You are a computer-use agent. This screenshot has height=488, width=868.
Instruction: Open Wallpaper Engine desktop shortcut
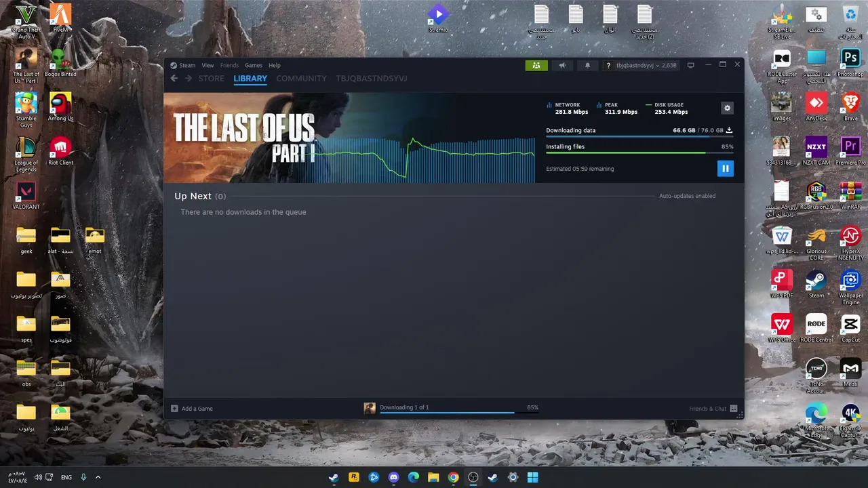(x=850, y=287)
